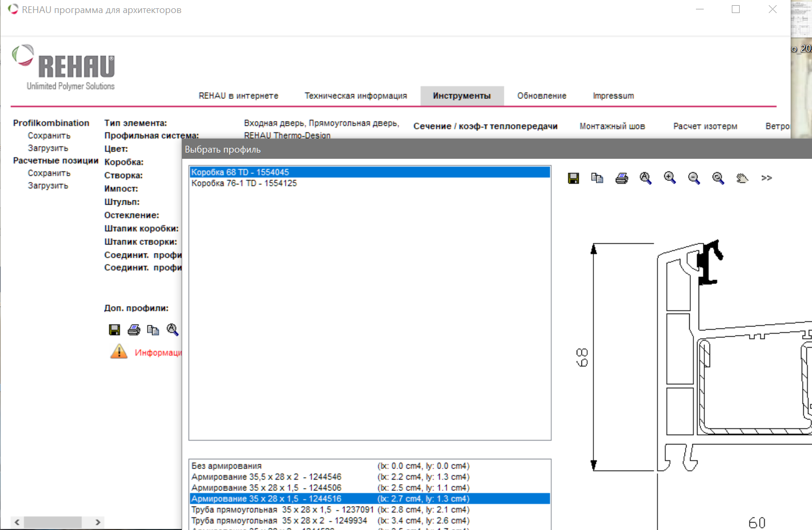812x530 pixels.
Task: Open the Расчет изотерм sub-tab
Action: coord(705,126)
